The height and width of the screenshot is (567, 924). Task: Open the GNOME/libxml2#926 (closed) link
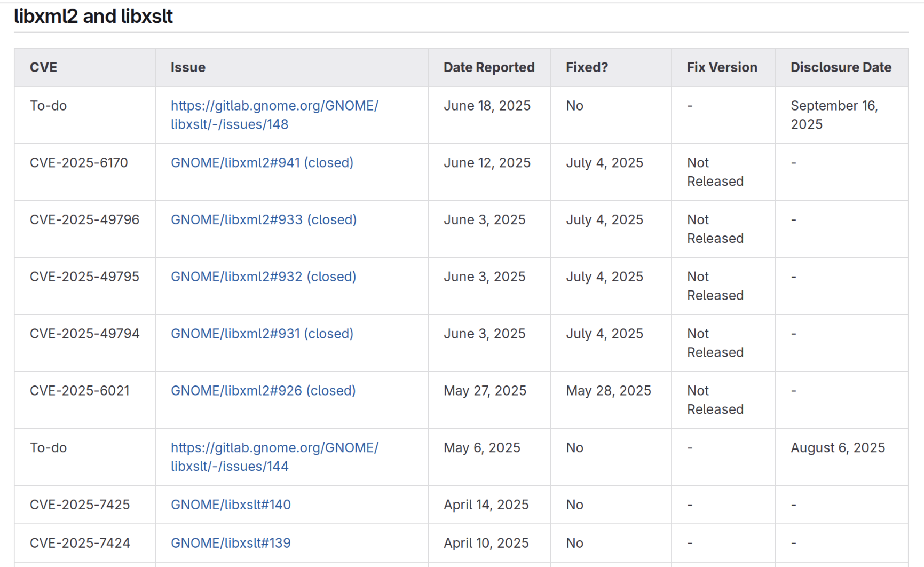(x=263, y=391)
